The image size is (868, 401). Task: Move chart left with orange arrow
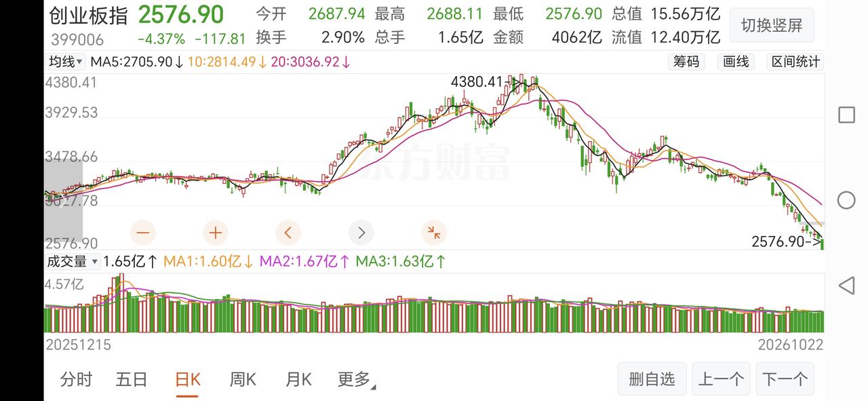[288, 233]
